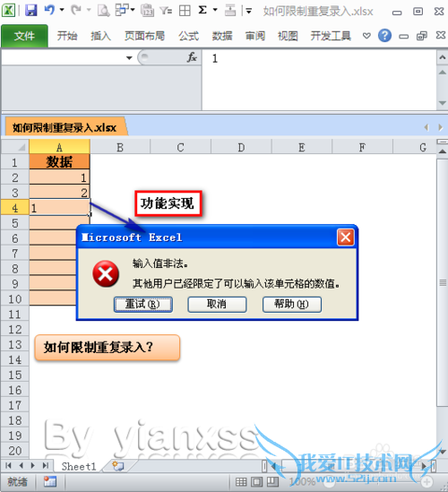
Task: Click the Redo arrow icon
Action: click(x=76, y=11)
